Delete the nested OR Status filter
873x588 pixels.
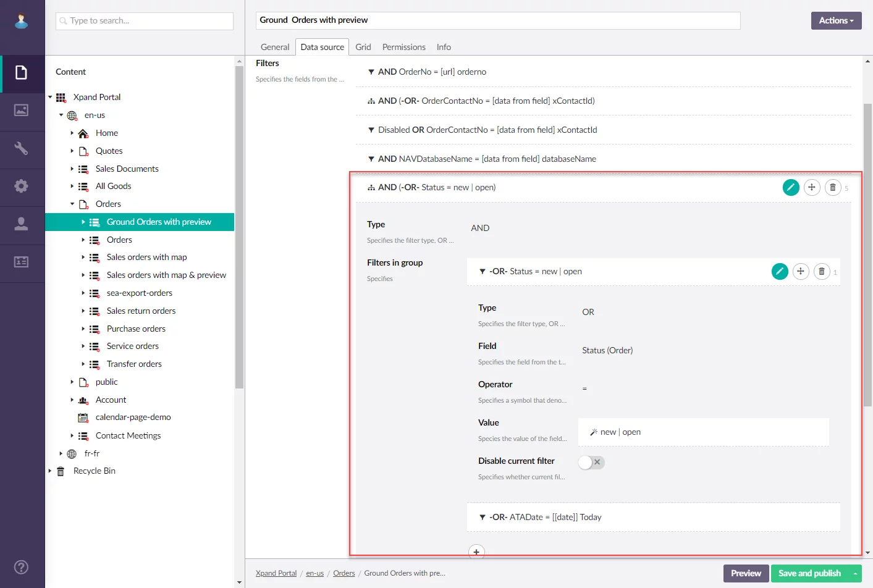coord(822,272)
